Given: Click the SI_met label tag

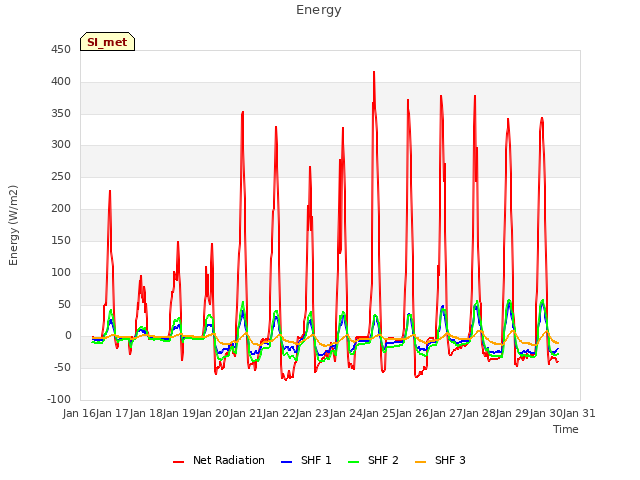Looking at the screenshot, I should [x=107, y=42].
